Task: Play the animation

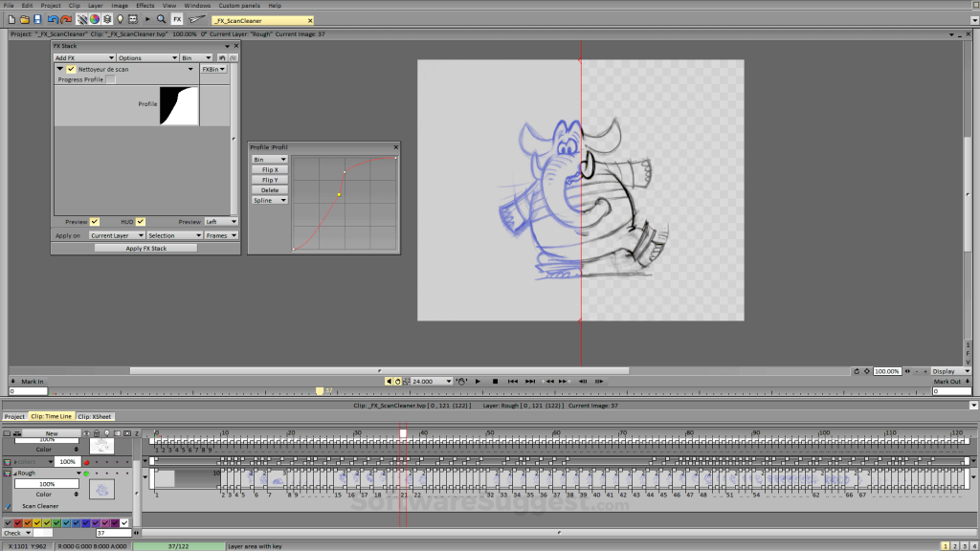Action: pyautogui.click(x=478, y=381)
